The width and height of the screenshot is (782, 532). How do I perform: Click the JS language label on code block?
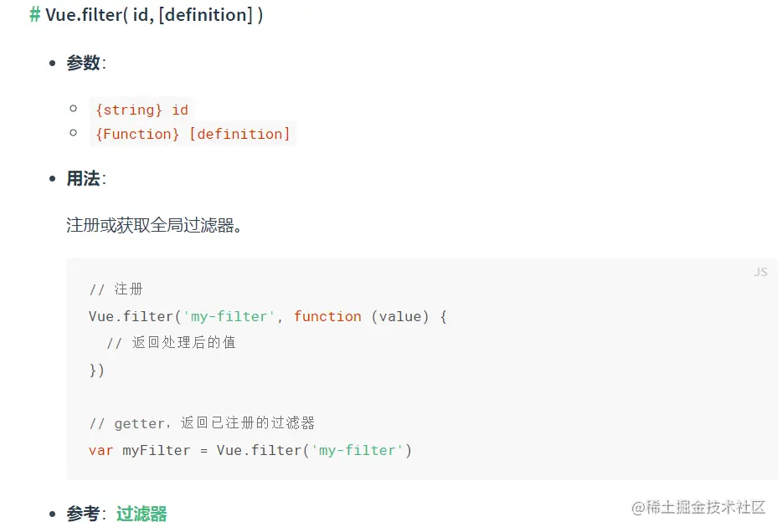(760, 272)
